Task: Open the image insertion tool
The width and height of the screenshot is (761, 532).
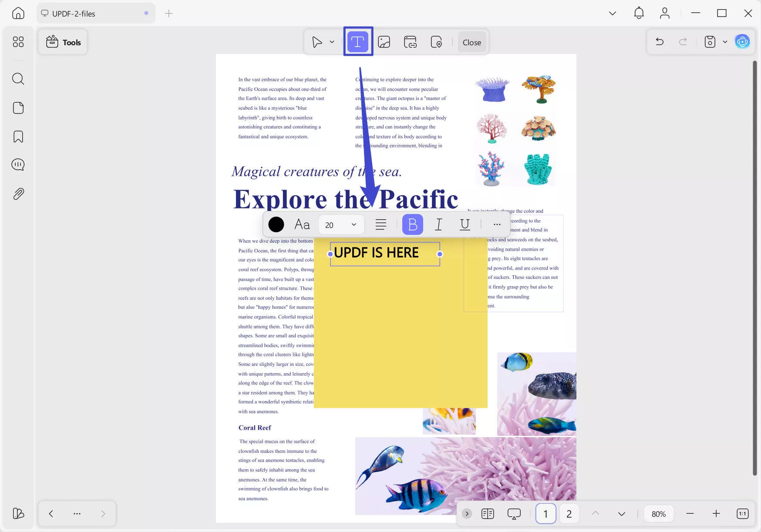Action: click(384, 42)
